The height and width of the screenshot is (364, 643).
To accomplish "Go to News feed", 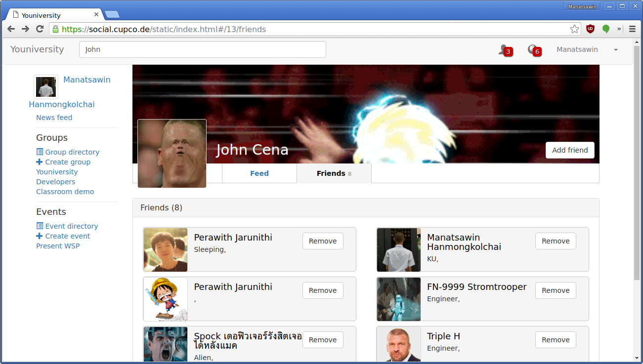I will coord(54,118).
